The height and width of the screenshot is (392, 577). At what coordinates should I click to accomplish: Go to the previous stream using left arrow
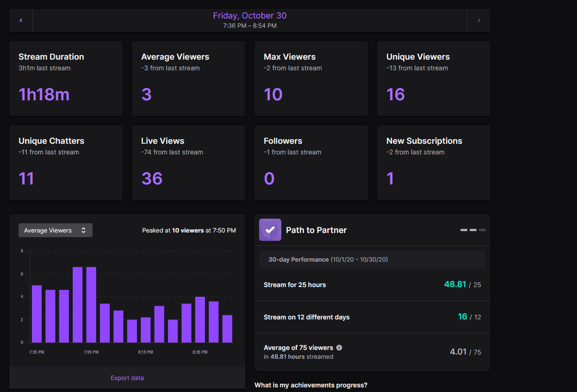tap(21, 21)
